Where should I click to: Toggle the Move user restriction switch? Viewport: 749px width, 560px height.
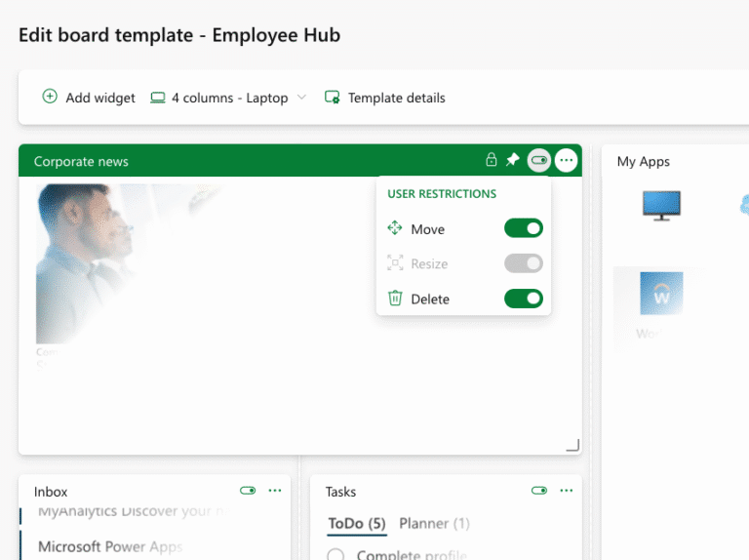(523, 228)
